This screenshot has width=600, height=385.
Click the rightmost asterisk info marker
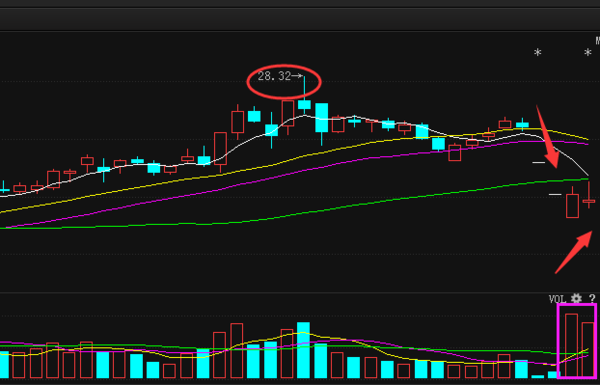pos(587,52)
